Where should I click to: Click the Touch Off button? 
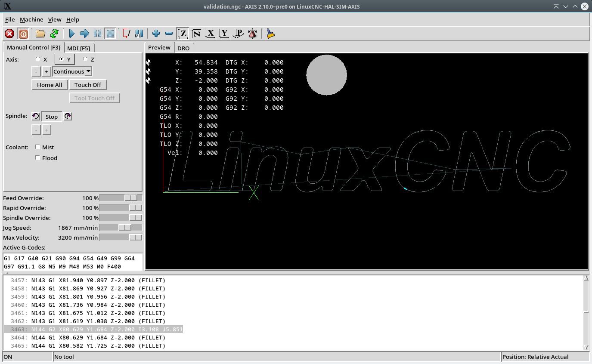pyautogui.click(x=88, y=85)
